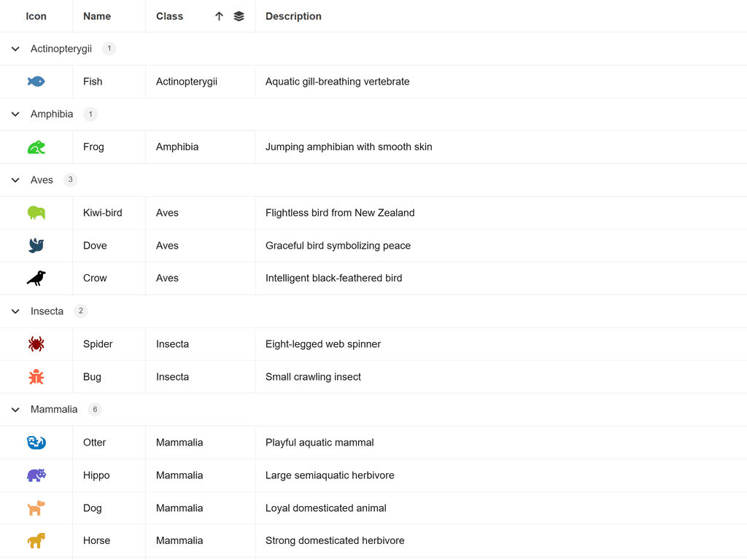Click the Amphibia group count badge
This screenshot has height=560, width=747.
pyautogui.click(x=90, y=114)
